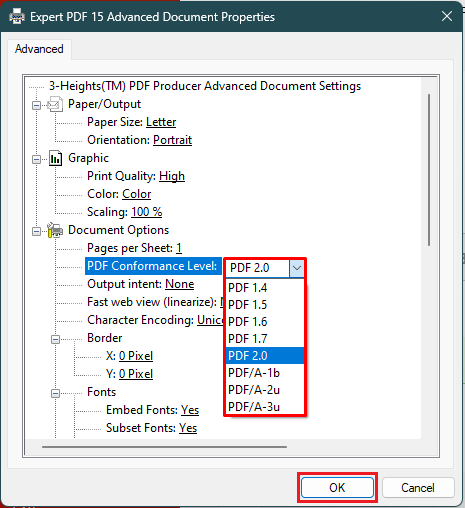The height and width of the screenshot is (508, 465).
Task: Click the Paper/Output envelope icon
Action: 55,104
